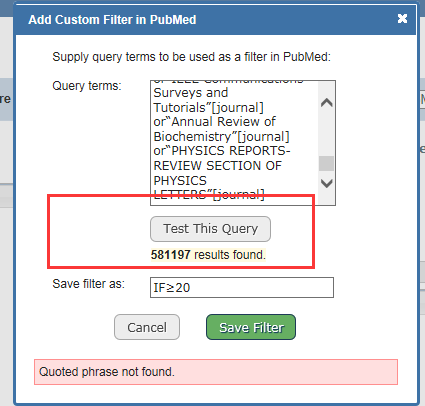This screenshot has height=406, width=425.
Task: Close the Add Custom Filter dialog
Action: (x=402, y=18)
